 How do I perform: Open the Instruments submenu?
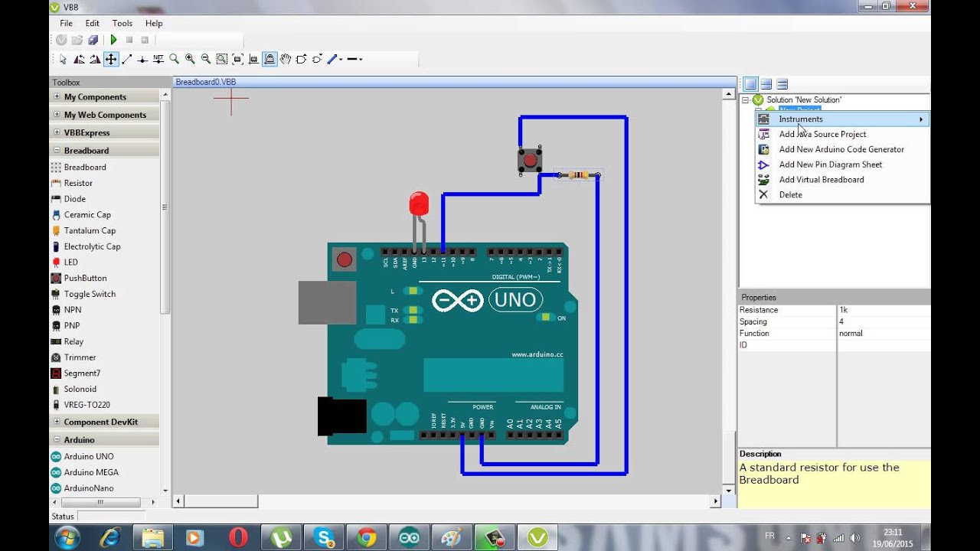coord(842,119)
